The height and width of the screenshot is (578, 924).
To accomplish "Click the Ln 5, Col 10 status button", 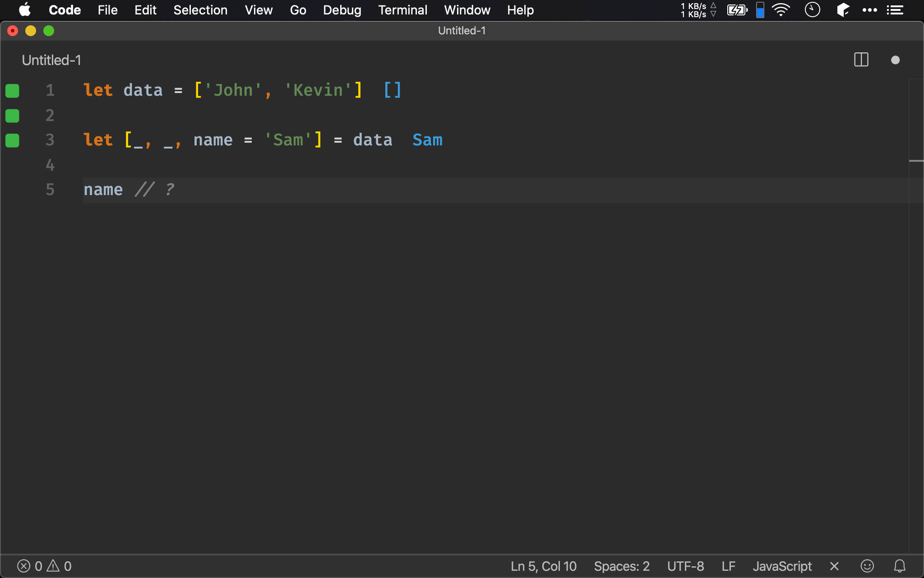I will coord(543,566).
